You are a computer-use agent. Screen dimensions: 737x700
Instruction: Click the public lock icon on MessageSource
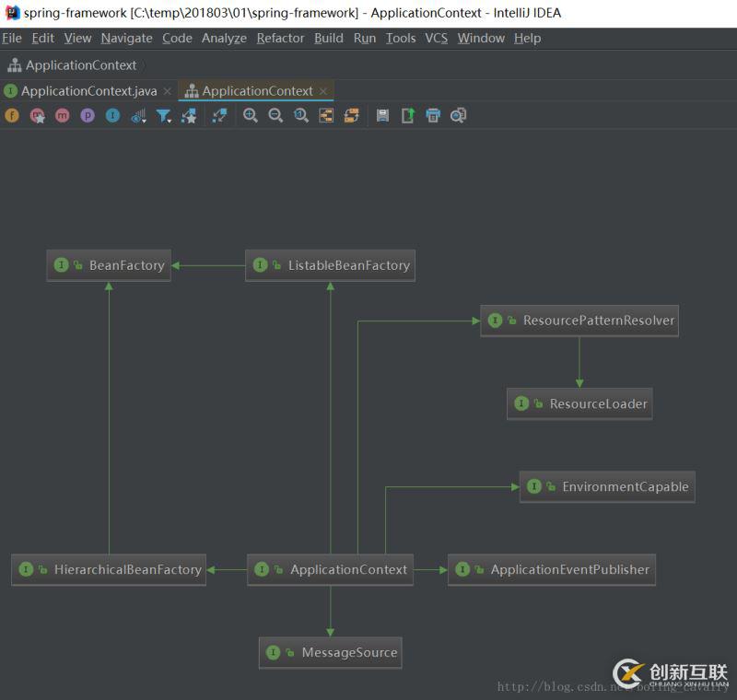pos(290,652)
